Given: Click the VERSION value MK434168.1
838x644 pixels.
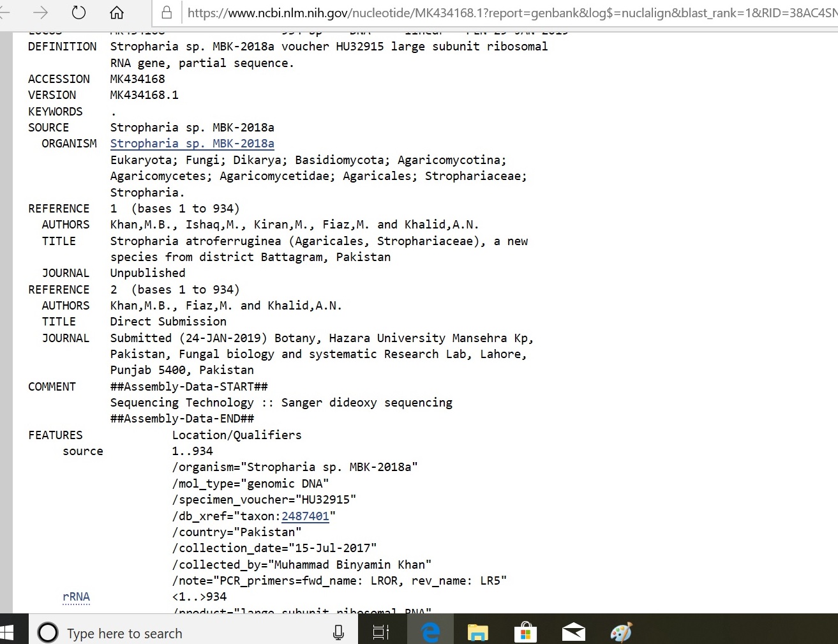Looking at the screenshot, I should pos(144,95).
